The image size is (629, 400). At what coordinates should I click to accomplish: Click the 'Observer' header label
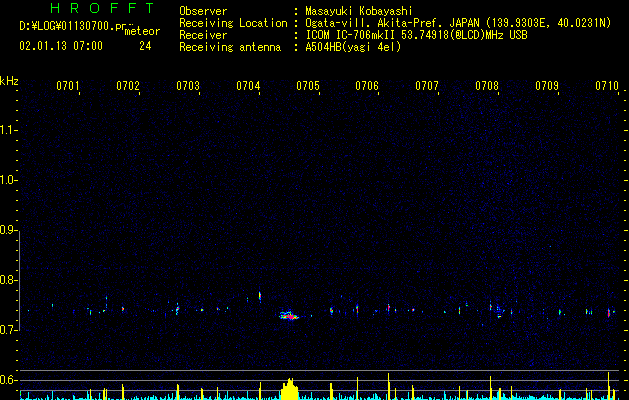[203, 11]
